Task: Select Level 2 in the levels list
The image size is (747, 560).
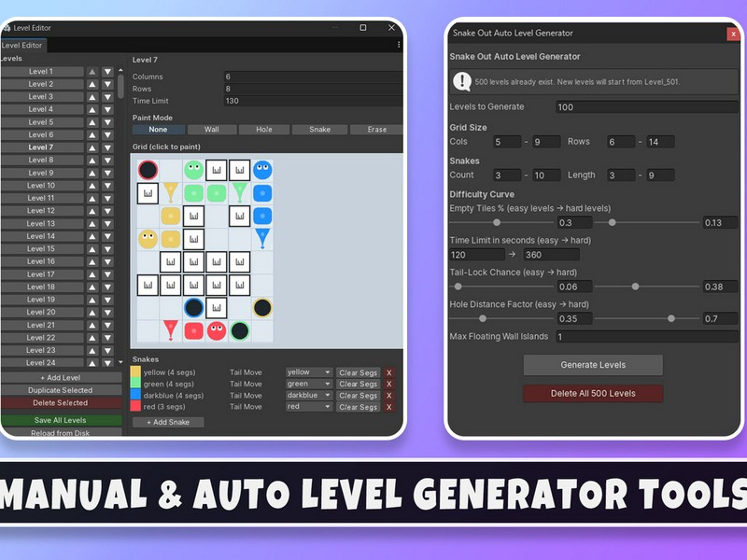Action: coord(41,84)
